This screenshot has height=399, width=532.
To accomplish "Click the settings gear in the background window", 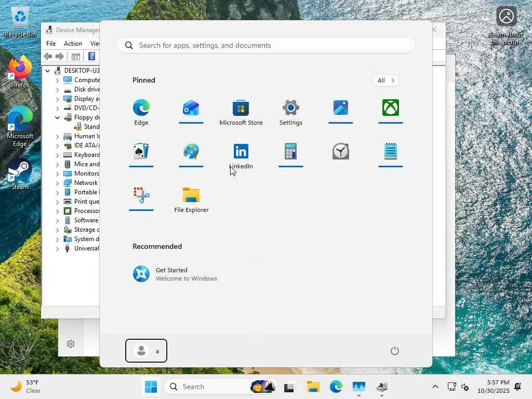I will click(x=71, y=344).
